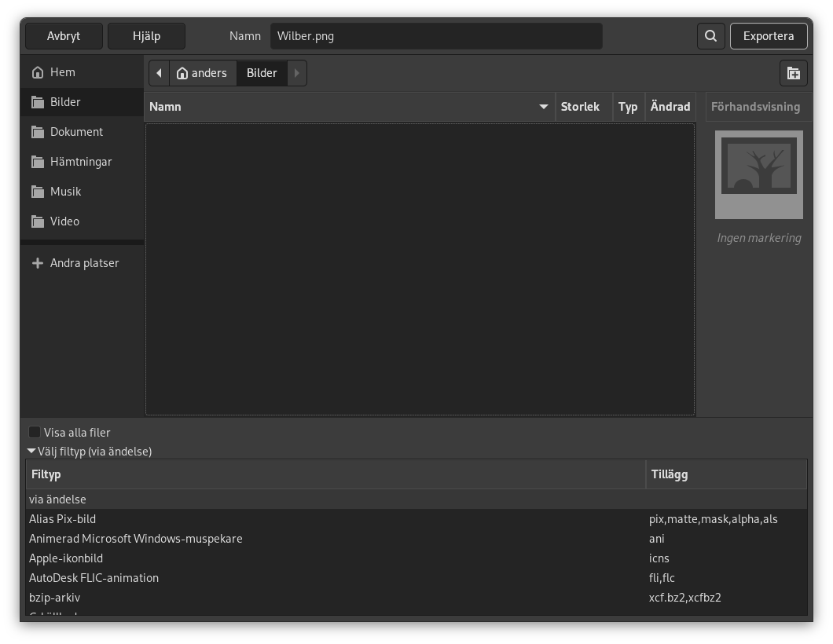The image size is (833, 644).
Task: Click the plus icon next to Andra platser
Action: 38,262
